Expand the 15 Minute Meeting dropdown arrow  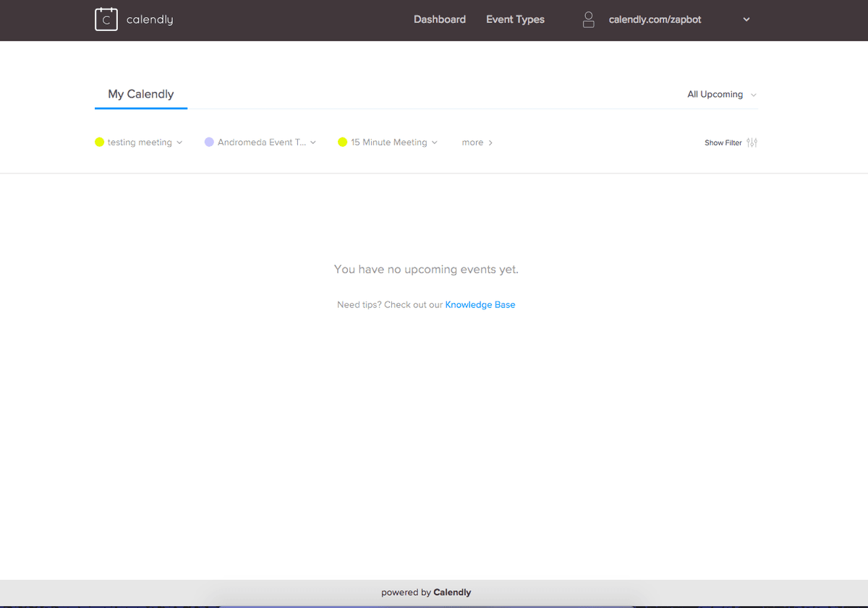(x=435, y=142)
